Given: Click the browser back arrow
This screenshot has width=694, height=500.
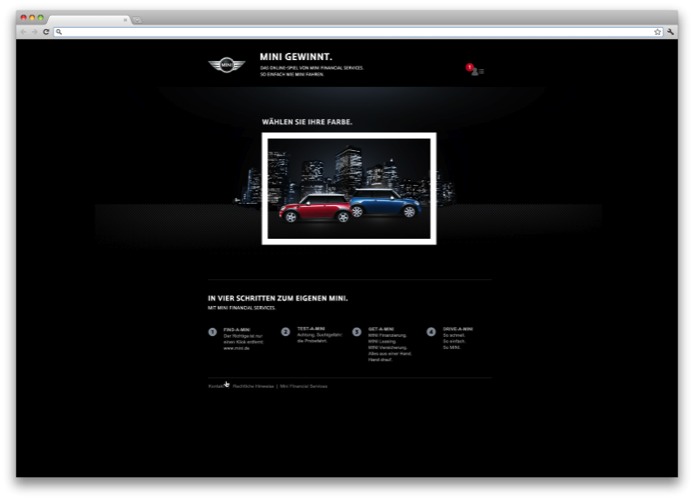Looking at the screenshot, I should pyautogui.click(x=23, y=32).
